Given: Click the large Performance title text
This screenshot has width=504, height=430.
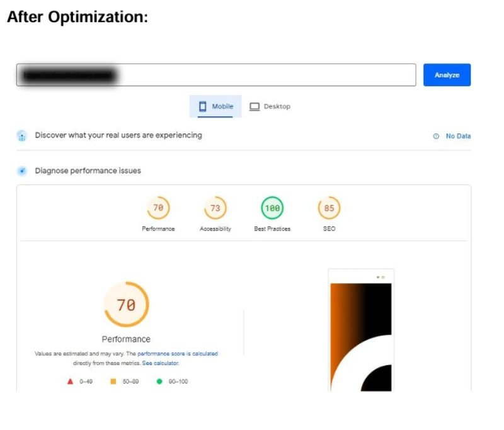Looking at the screenshot, I should point(127,339).
